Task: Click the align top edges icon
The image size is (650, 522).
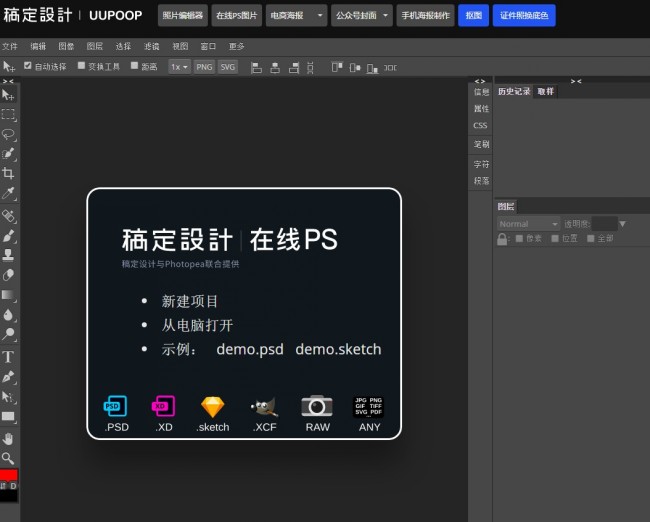Action: point(337,68)
